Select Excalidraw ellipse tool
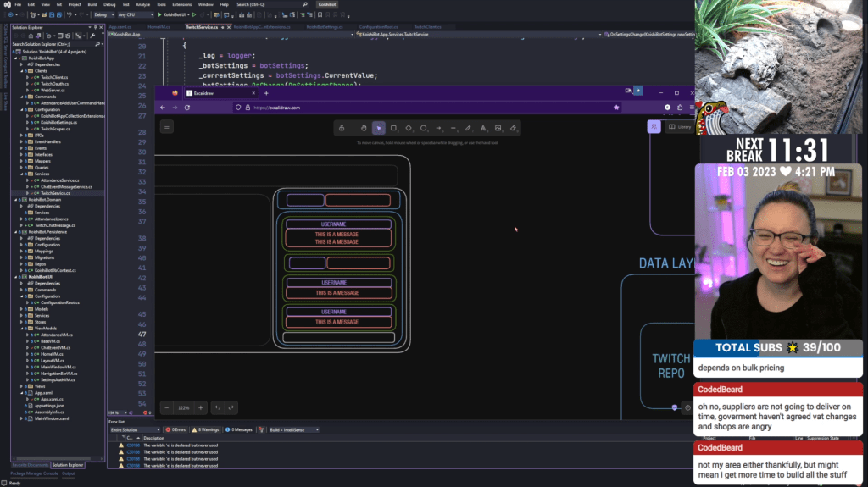Viewport: 868px width, 487px height. (424, 128)
